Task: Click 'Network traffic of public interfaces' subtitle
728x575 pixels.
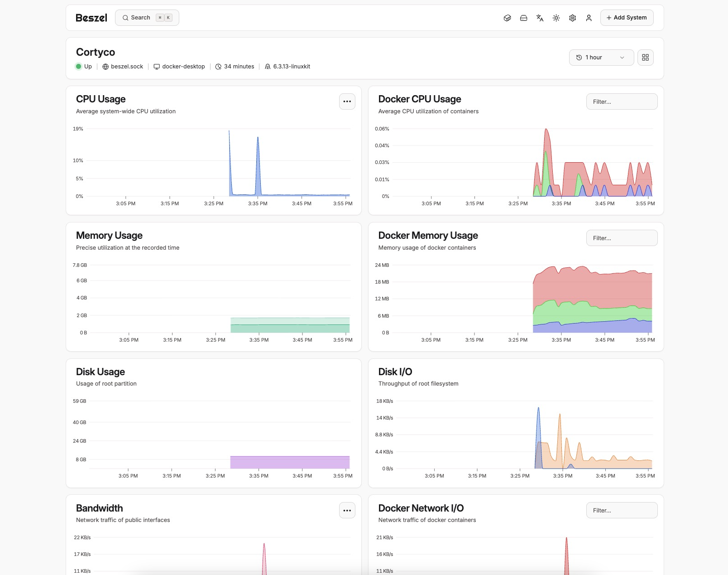Action: (x=123, y=520)
